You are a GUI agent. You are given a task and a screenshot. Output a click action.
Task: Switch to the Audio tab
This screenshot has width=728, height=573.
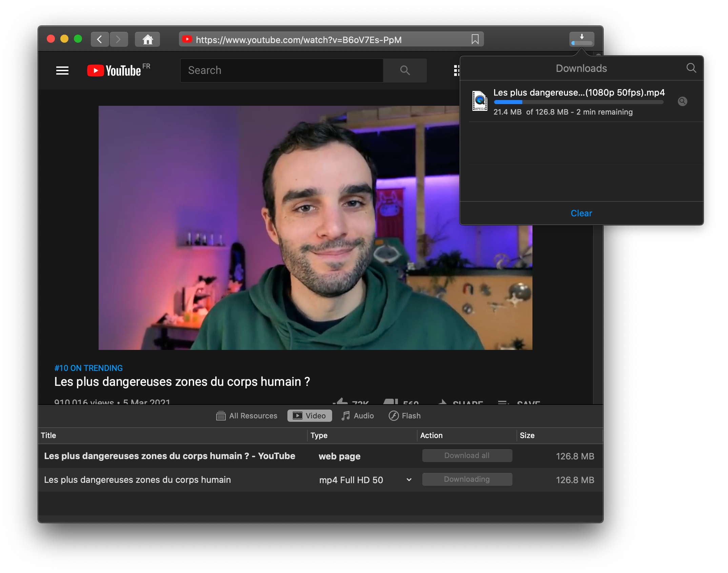(x=358, y=416)
